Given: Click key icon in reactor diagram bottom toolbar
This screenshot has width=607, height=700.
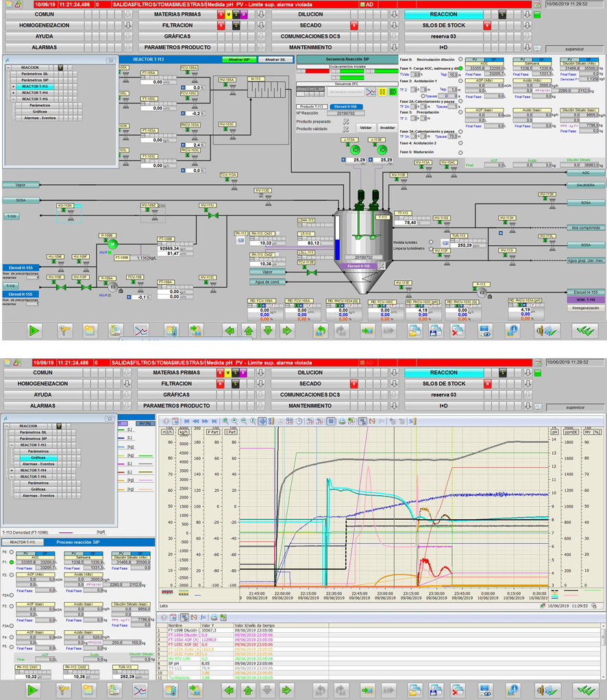Looking at the screenshot, I should click(65, 331).
